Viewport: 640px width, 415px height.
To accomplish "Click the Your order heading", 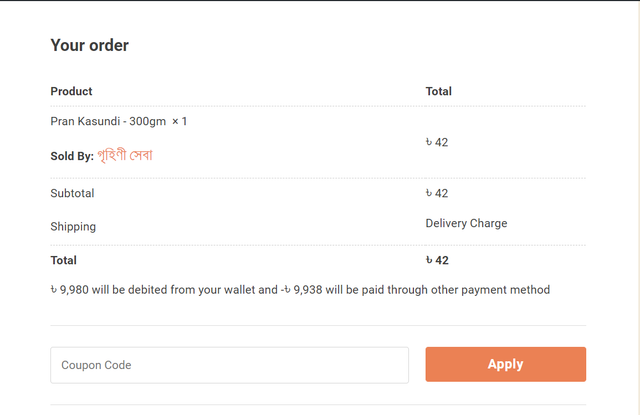I will (89, 45).
